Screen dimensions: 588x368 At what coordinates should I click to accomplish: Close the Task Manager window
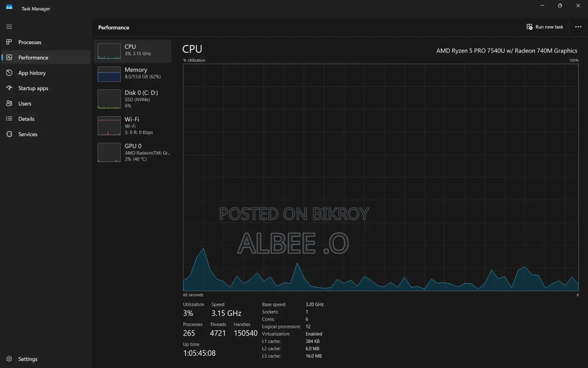click(x=578, y=6)
